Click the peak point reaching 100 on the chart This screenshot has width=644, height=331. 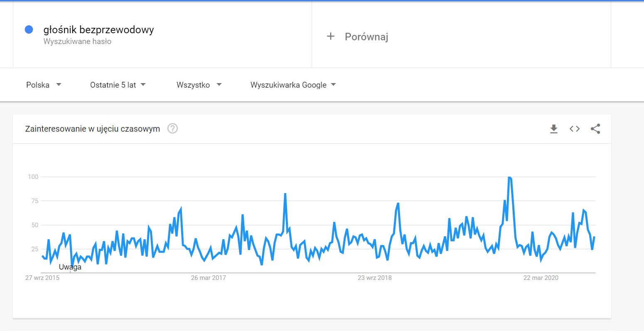click(509, 177)
